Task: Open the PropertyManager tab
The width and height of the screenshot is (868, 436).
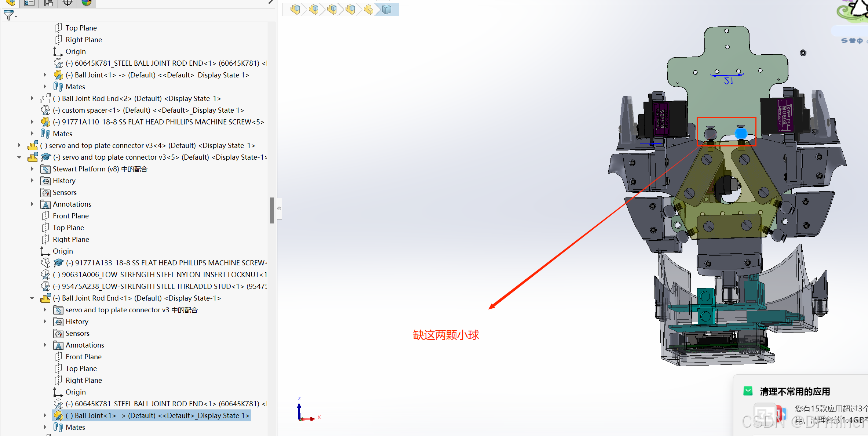Action: [29, 3]
